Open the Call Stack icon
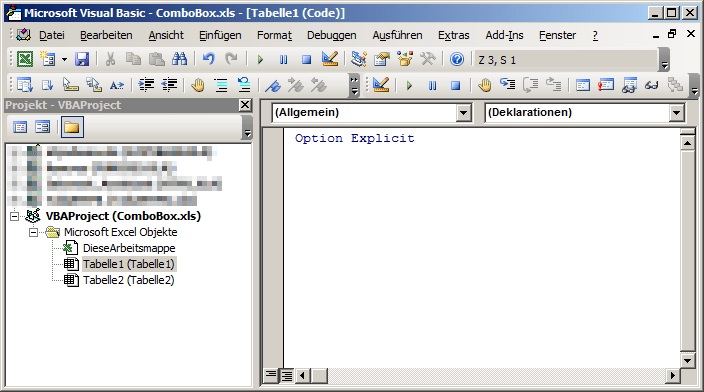Screen dimensions: 704x392 click(x=675, y=85)
